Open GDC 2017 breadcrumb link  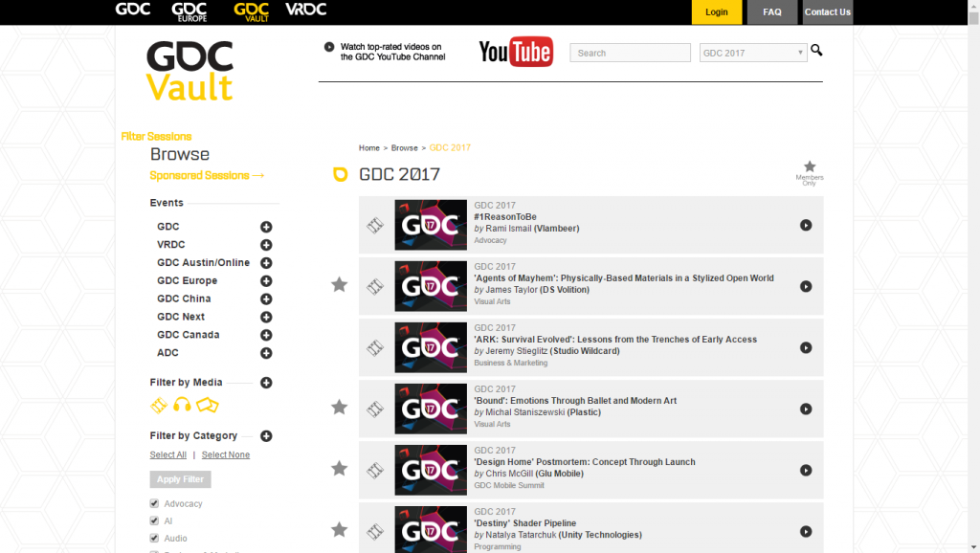[x=450, y=148]
